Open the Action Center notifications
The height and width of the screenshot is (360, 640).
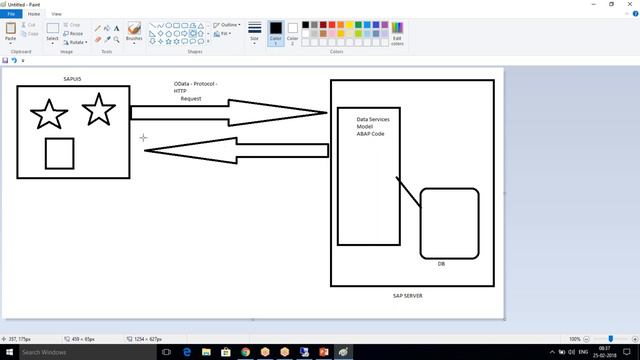(627, 352)
